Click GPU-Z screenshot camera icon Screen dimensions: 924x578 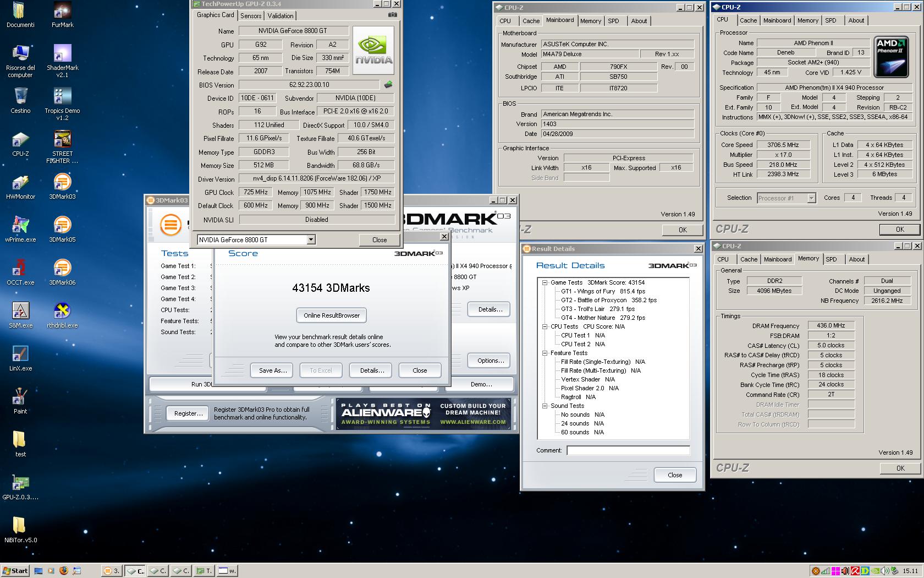[392, 15]
